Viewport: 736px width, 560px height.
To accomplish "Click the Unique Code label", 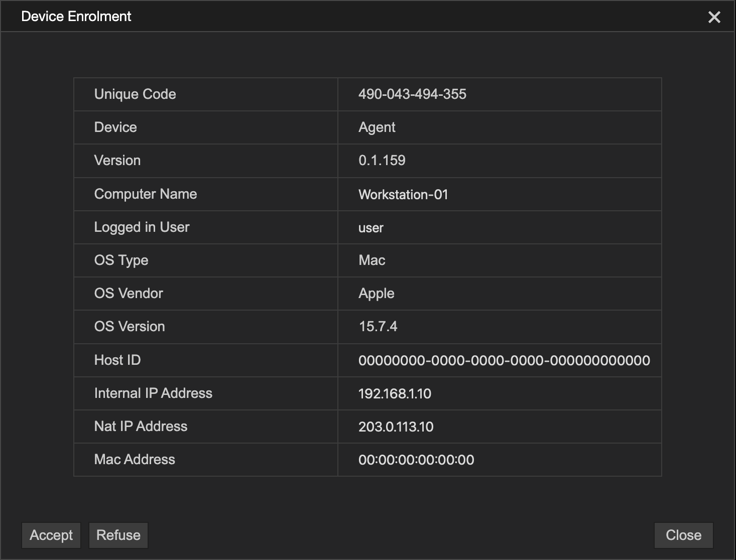I will click(135, 94).
